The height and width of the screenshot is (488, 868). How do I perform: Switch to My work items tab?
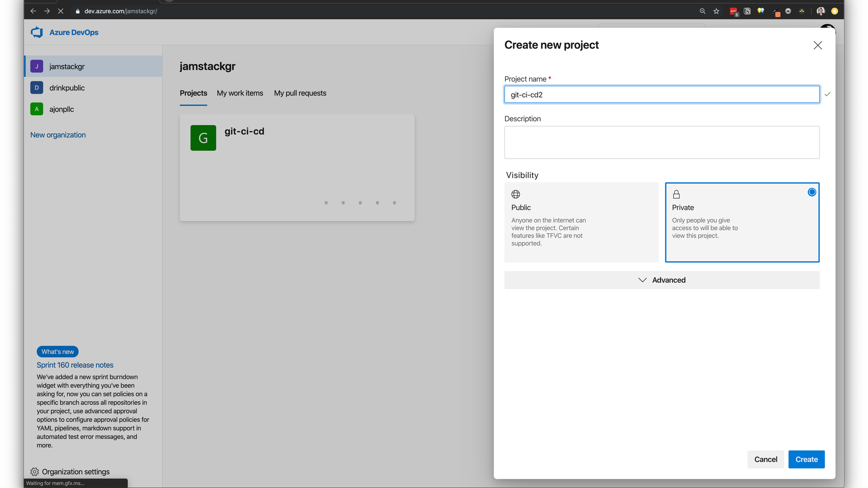(x=240, y=93)
